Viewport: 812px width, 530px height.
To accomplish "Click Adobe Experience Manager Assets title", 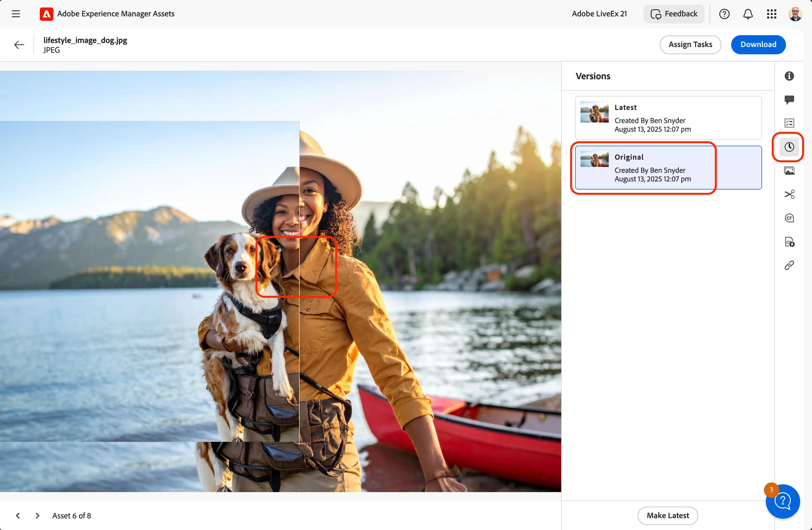I will [116, 14].
